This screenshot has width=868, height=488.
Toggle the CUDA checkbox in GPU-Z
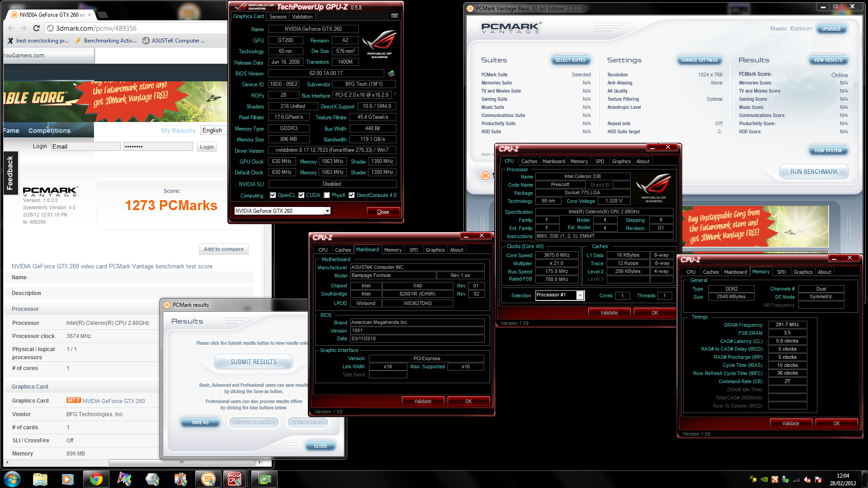[x=302, y=195]
